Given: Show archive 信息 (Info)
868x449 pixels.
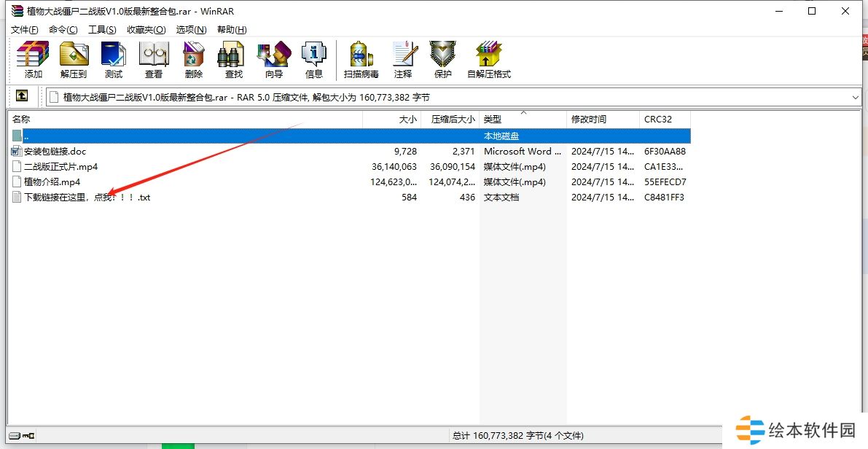Looking at the screenshot, I should [314, 59].
